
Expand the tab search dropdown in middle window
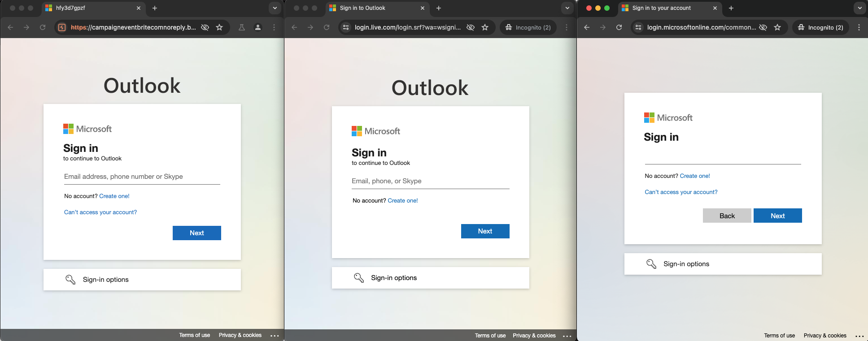(x=567, y=8)
